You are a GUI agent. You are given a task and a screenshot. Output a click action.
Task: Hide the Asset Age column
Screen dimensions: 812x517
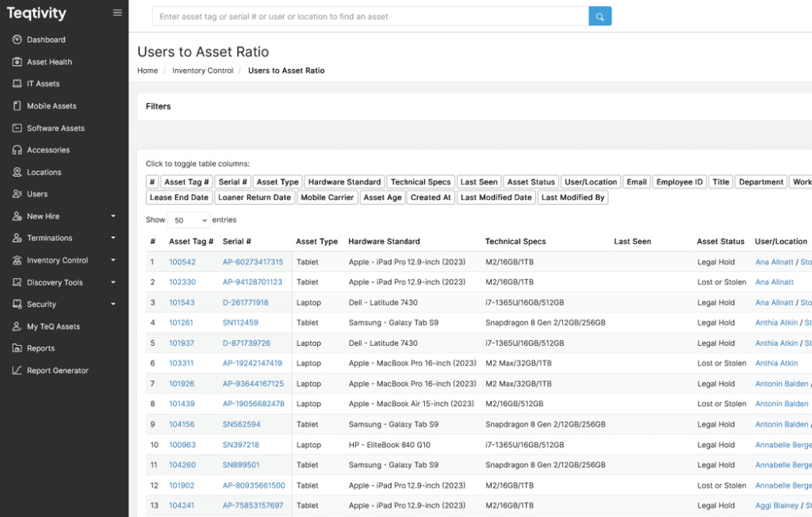382,197
